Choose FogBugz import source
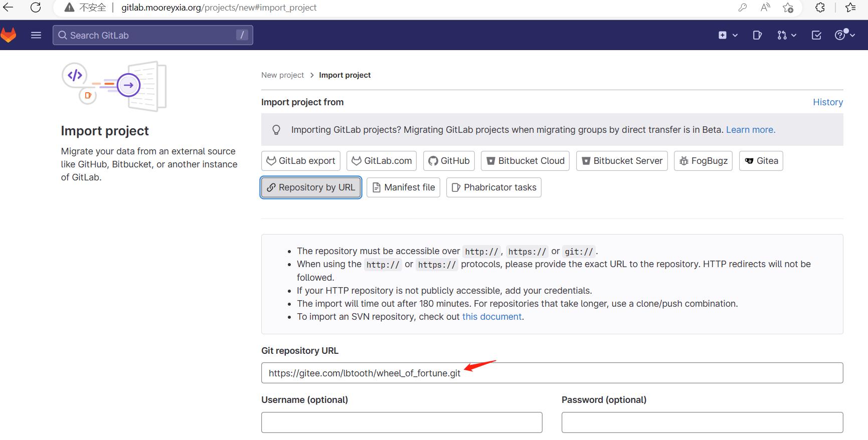Image resolution: width=868 pixels, height=440 pixels. tap(703, 161)
